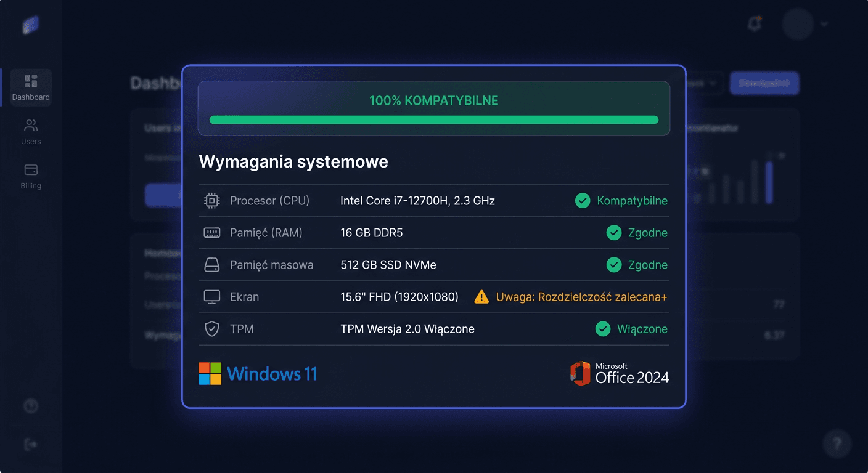This screenshot has width=868, height=473.
Task: Click the drive icon next to Pamięć masowa
Action: tap(211, 264)
